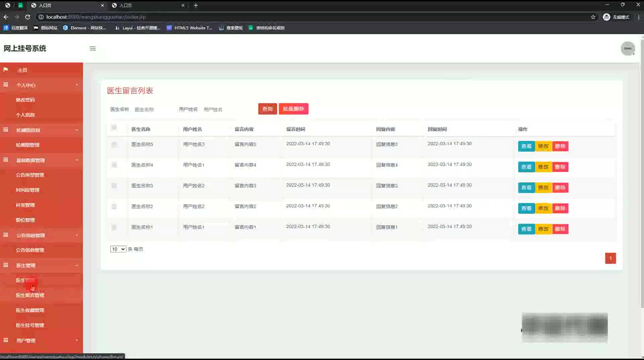Edit the 医生名称2 row with 修改

pos(543,208)
